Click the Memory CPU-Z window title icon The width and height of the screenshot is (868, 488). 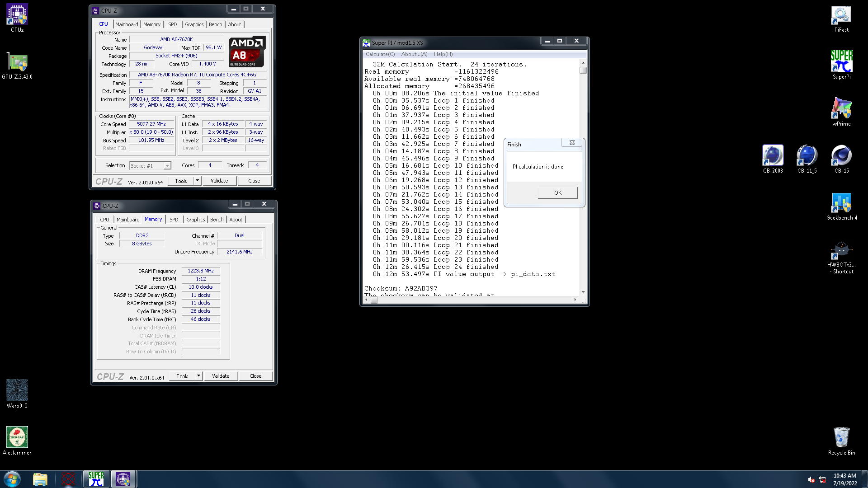point(97,206)
